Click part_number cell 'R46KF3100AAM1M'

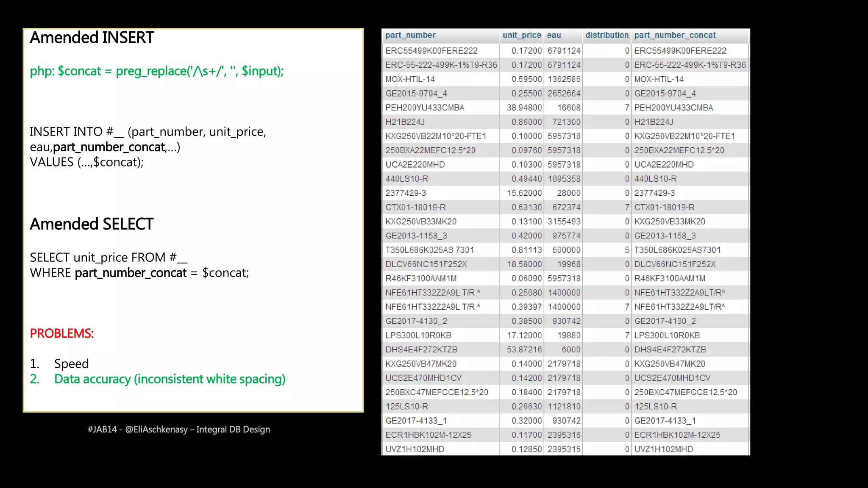pos(420,279)
